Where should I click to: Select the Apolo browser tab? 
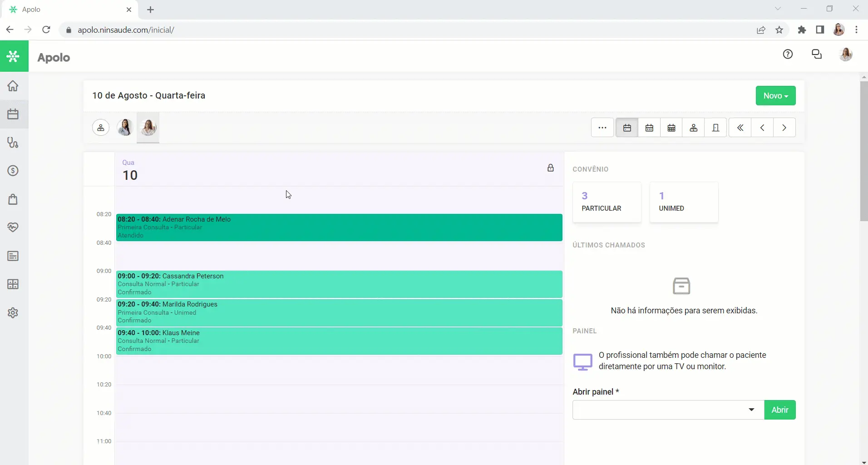point(69,10)
